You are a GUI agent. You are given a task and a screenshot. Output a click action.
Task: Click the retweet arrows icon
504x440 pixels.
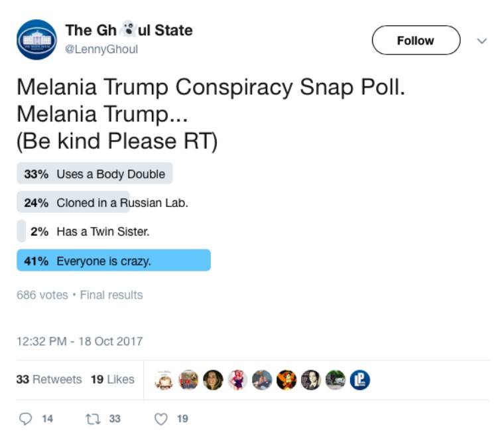pyautogui.click(x=93, y=419)
